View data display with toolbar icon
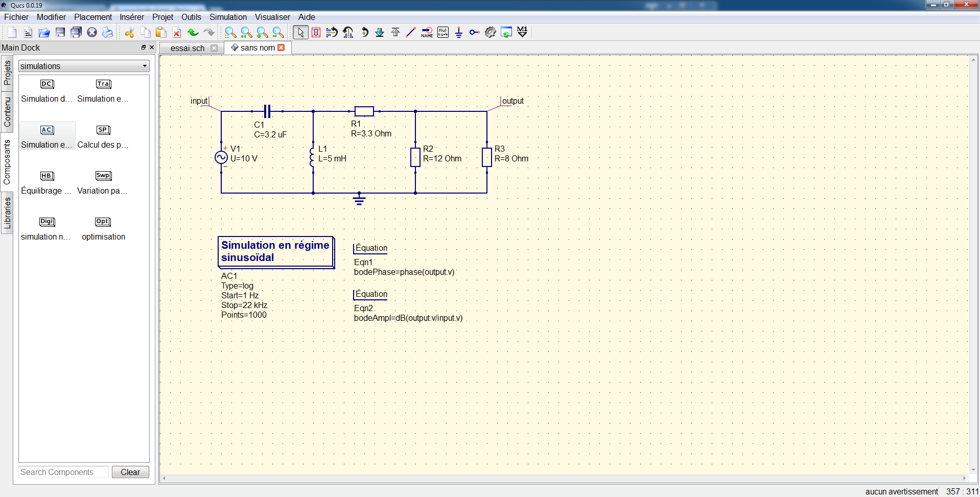The image size is (980, 497). click(506, 33)
